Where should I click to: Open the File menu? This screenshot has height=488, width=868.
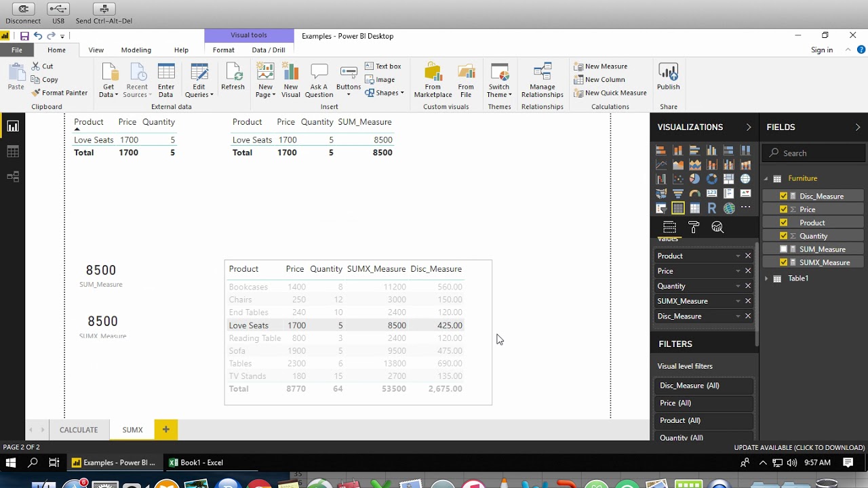(x=16, y=50)
